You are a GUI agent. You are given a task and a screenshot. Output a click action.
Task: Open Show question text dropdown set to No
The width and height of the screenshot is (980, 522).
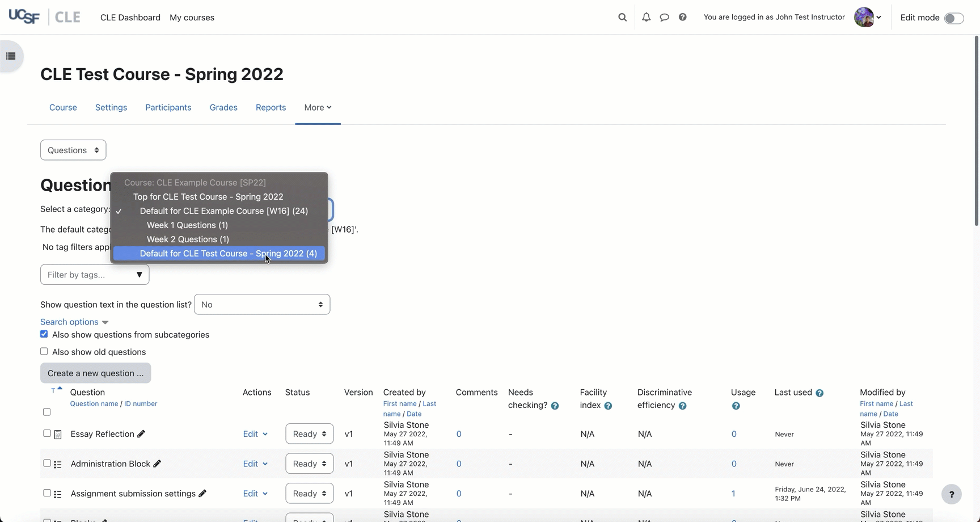(x=262, y=305)
